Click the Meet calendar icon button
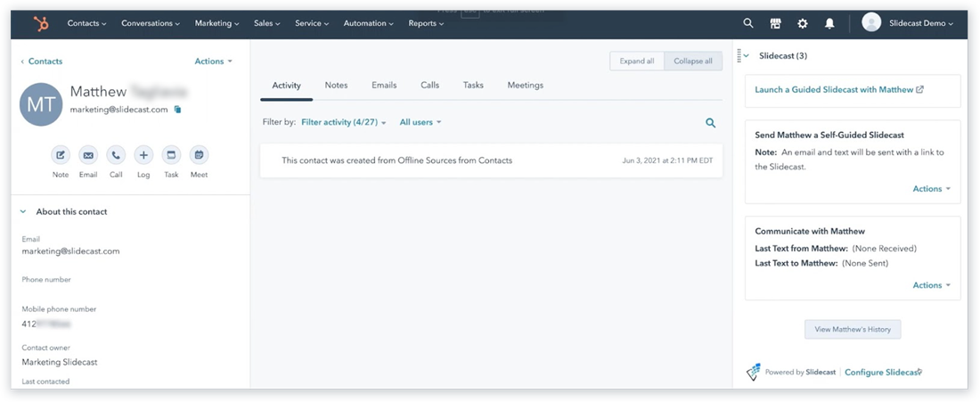The width and height of the screenshot is (980, 402). 199,155
